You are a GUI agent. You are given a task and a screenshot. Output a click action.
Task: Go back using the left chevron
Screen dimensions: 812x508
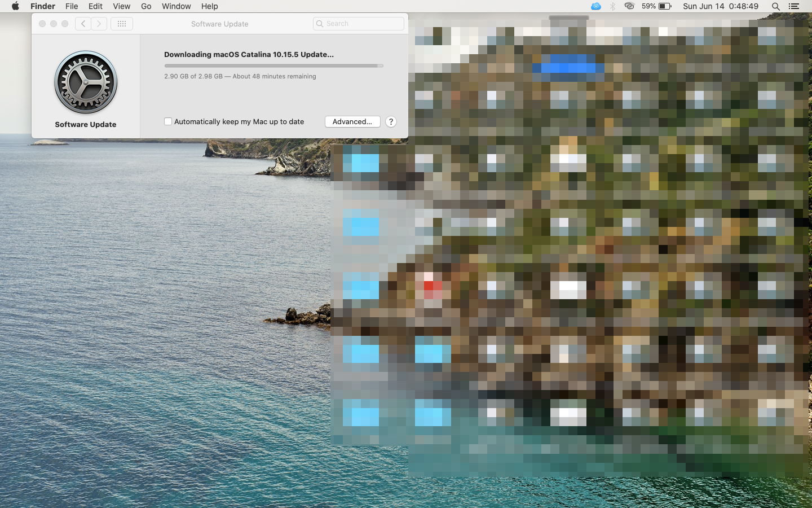click(83, 24)
